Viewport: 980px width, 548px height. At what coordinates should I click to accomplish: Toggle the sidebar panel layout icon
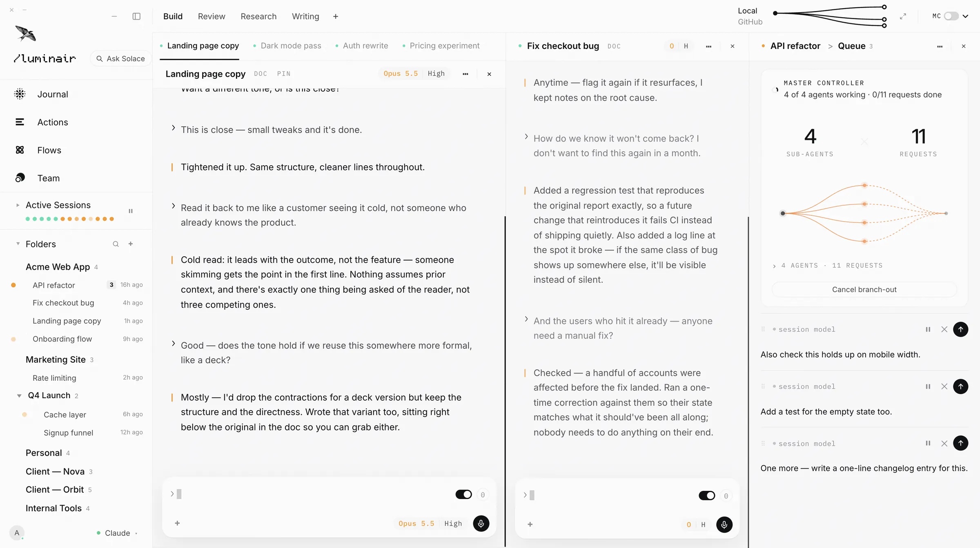click(136, 16)
